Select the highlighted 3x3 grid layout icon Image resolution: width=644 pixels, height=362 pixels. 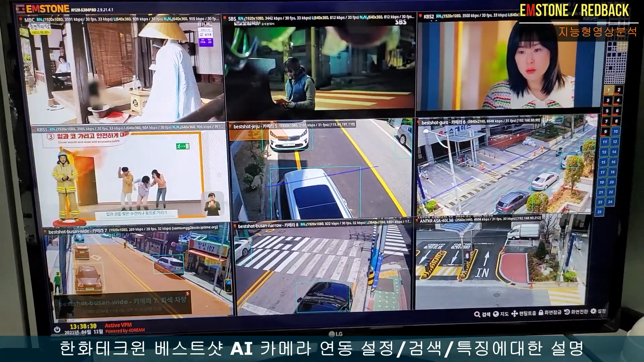tap(622, 46)
